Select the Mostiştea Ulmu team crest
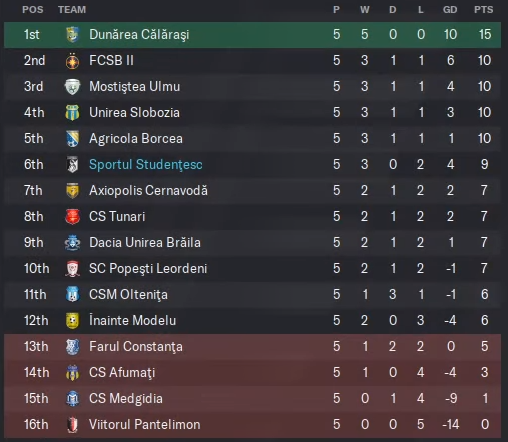Screen dimensions: 508x442 coord(72,87)
